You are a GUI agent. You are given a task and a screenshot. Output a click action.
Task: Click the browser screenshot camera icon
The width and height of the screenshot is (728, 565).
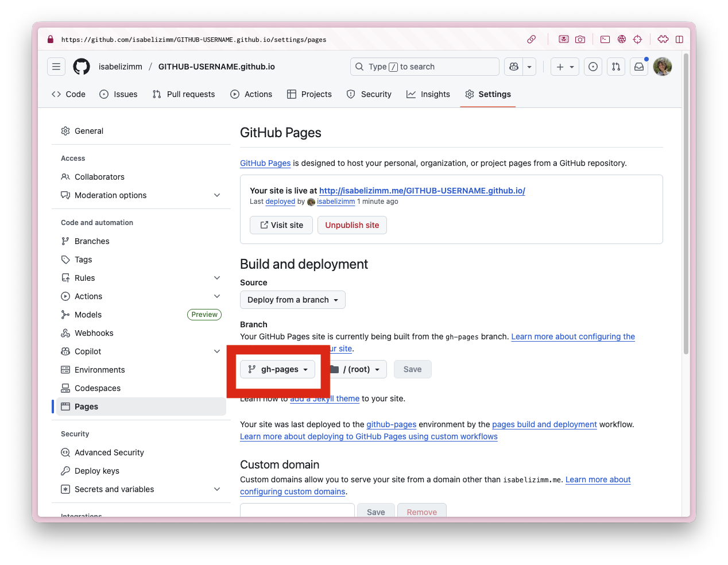point(580,40)
